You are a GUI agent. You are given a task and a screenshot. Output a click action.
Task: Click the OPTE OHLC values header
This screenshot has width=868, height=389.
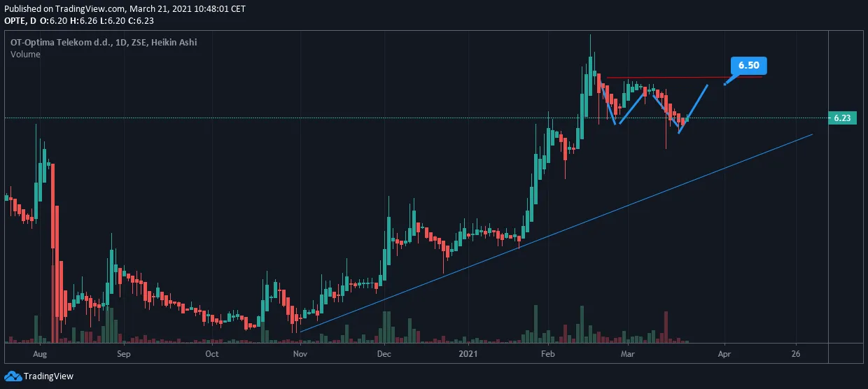(x=78, y=21)
